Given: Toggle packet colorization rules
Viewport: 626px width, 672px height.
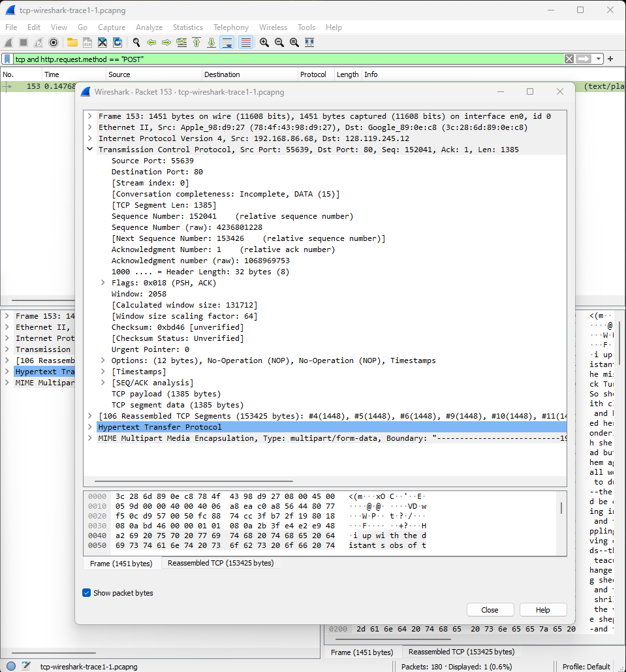Looking at the screenshot, I should [246, 42].
